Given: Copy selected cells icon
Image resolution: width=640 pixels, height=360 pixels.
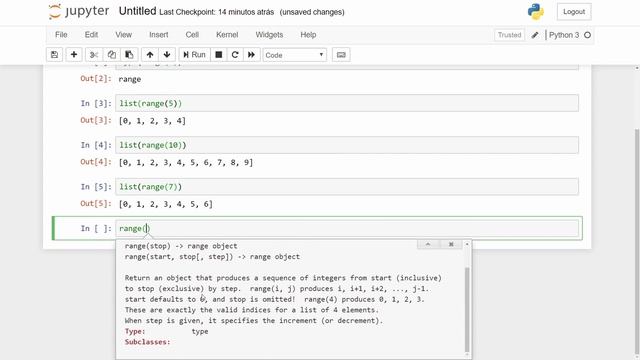Looking at the screenshot, I should pyautogui.click(x=111, y=55).
